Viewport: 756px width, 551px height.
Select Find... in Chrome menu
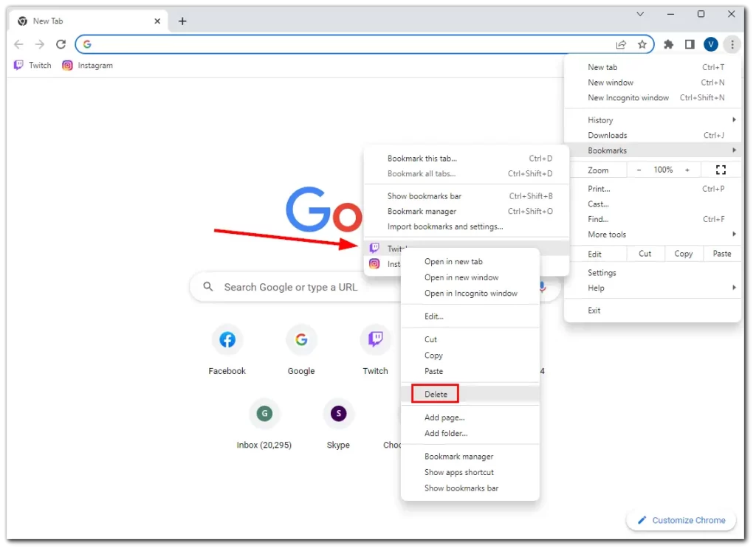click(653, 219)
